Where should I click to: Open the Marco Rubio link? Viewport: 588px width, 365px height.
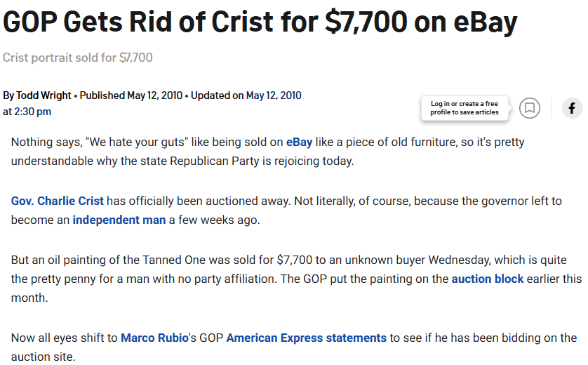(x=154, y=338)
